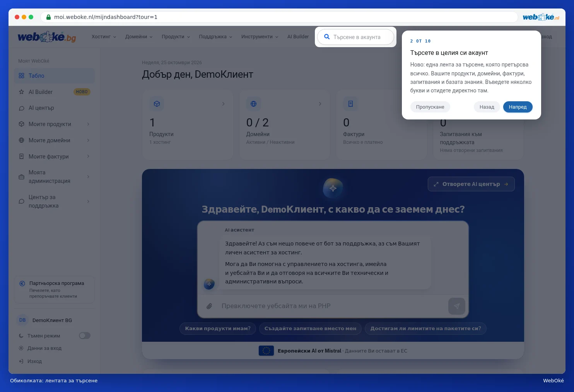Image resolution: width=574 pixels, height=392 pixels.
Task: Click the sun icon beside Данни за вход
Action: (21, 348)
